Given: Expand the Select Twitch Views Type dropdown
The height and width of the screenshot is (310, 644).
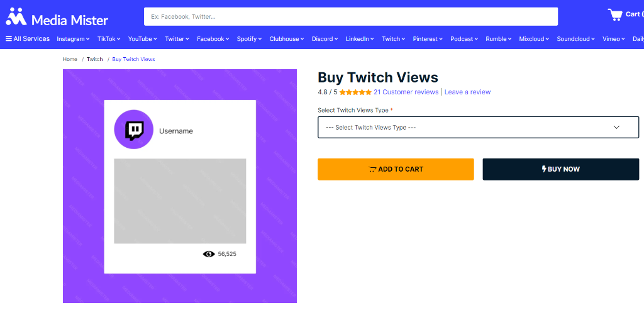Looking at the screenshot, I should click(x=478, y=127).
